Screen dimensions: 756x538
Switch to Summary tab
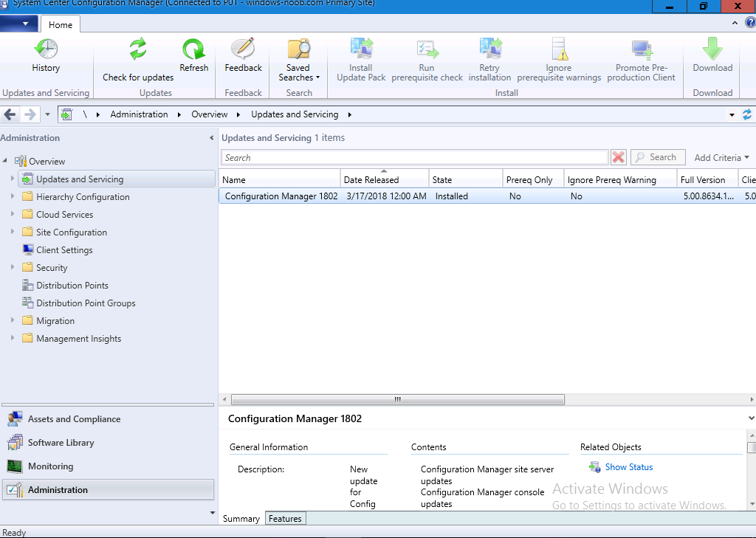(x=241, y=519)
